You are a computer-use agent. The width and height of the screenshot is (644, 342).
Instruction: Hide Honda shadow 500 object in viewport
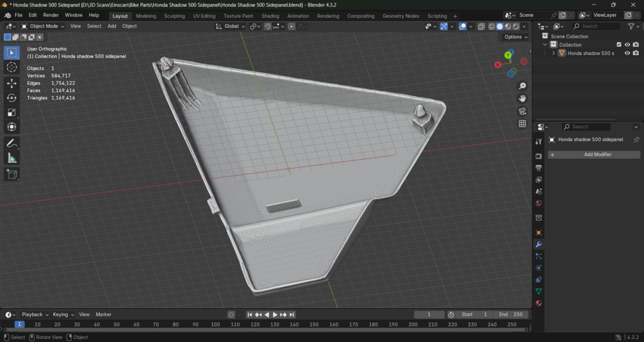pyautogui.click(x=627, y=53)
